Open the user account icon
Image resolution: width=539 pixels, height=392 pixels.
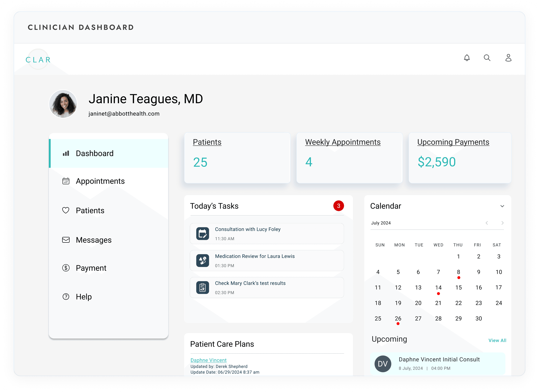(x=508, y=58)
